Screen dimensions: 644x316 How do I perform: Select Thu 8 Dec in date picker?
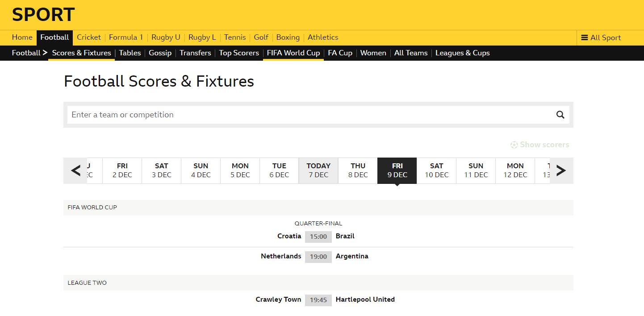(x=358, y=170)
